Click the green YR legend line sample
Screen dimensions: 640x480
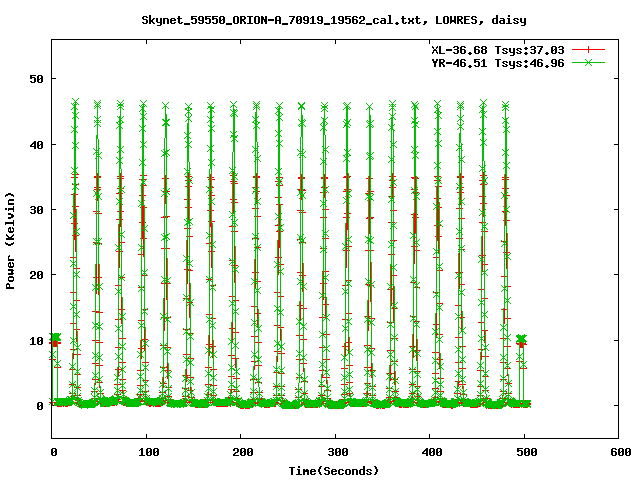pos(588,62)
